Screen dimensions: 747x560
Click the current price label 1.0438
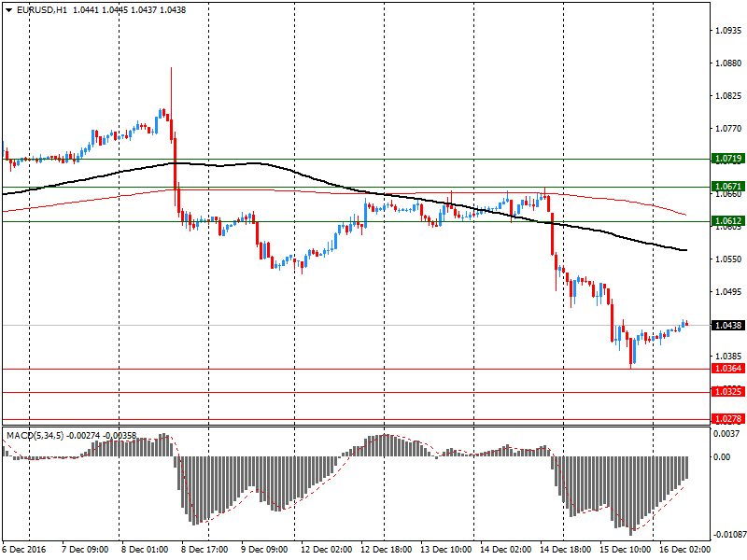728,325
